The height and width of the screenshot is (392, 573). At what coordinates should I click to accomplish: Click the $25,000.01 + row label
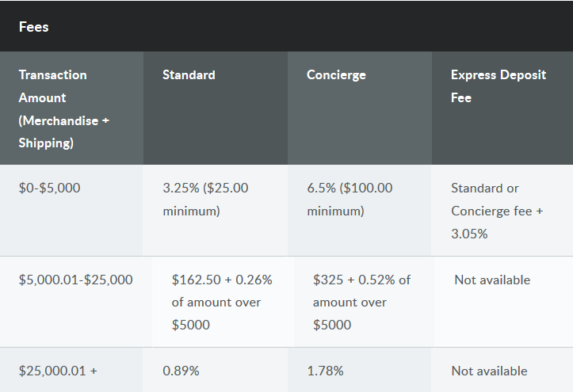pos(58,371)
